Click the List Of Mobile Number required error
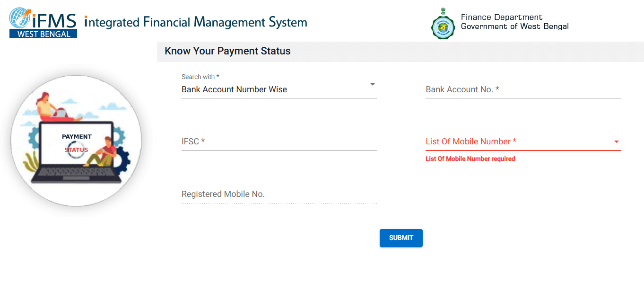The width and height of the screenshot is (644, 283). coord(470,159)
